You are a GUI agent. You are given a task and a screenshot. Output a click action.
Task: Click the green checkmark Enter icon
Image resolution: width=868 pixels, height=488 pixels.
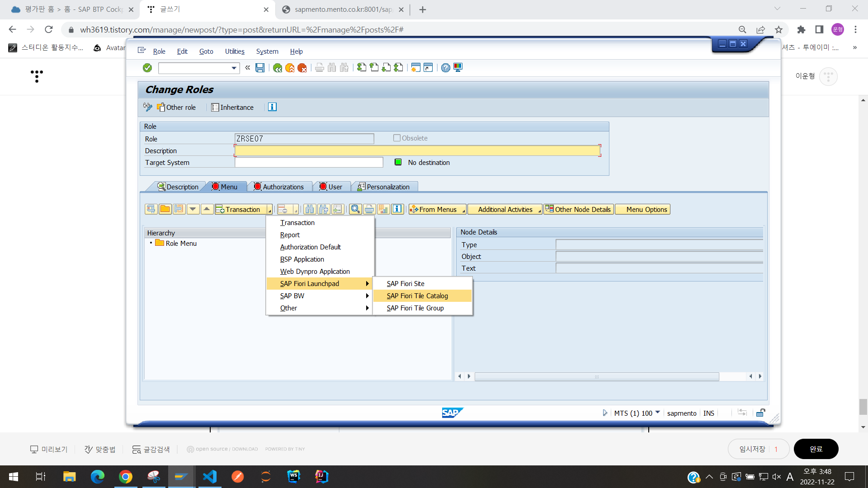(147, 68)
